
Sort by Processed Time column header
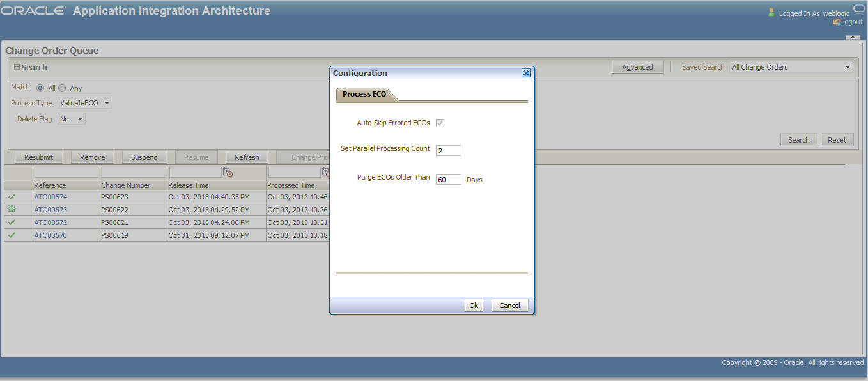(298, 185)
